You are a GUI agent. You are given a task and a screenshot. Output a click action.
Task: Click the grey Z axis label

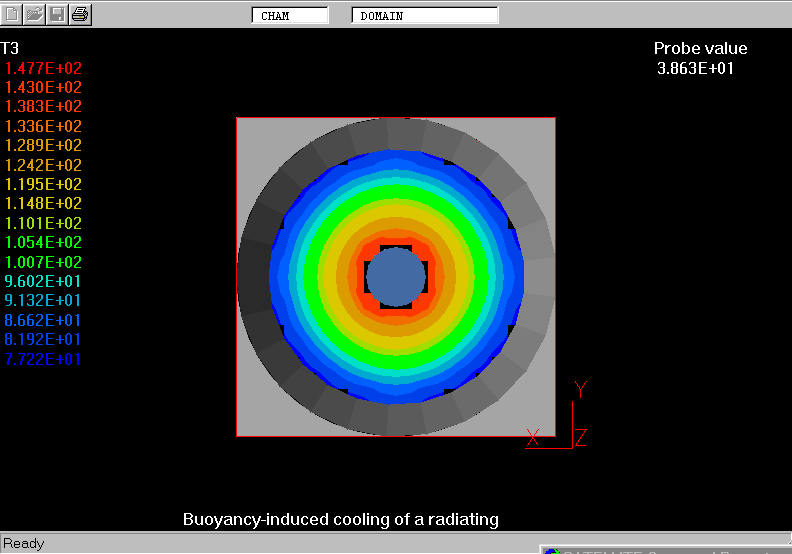[x=580, y=437]
